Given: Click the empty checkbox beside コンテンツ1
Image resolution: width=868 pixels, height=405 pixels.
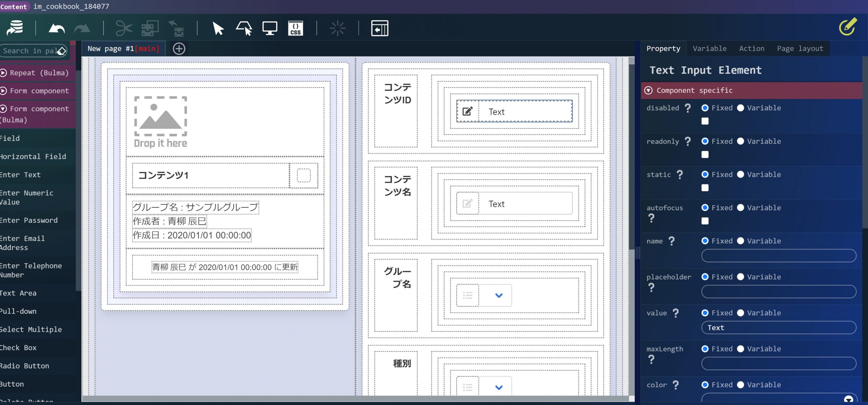Looking at the screenshot, I should [303, 176].
